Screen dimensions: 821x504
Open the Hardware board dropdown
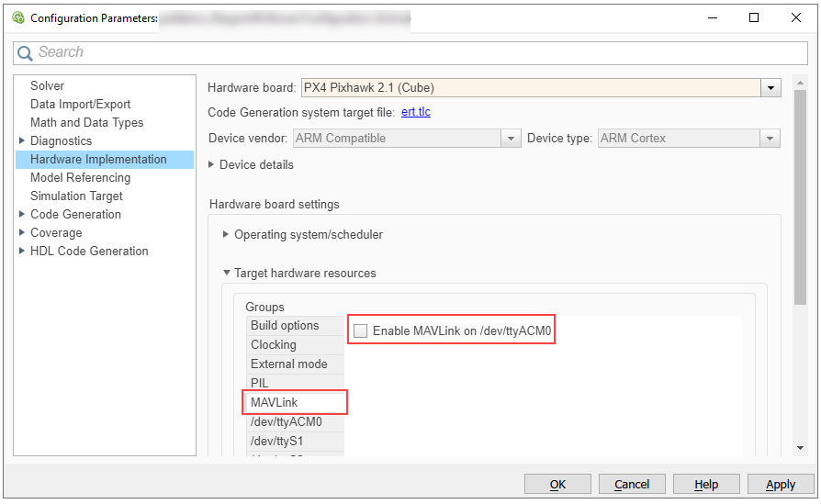pyautogui.click(x=770, y=88)
